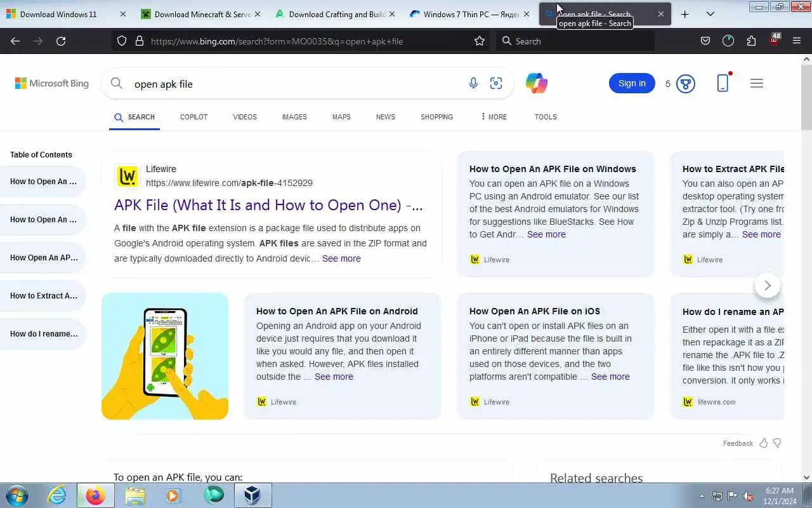Screen dimensions: 812x508
Task: Open Windows Explorer folder in taskbar
Action: 135,495
